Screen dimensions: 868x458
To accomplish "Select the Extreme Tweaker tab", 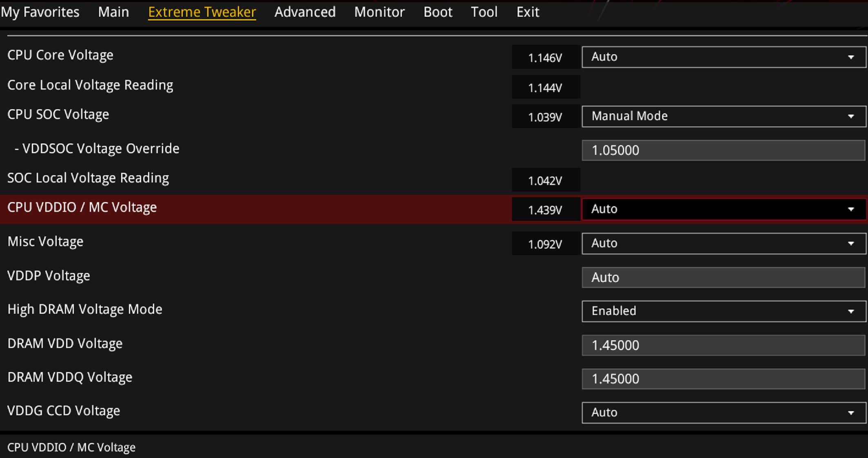I will [x=202, y=12].
